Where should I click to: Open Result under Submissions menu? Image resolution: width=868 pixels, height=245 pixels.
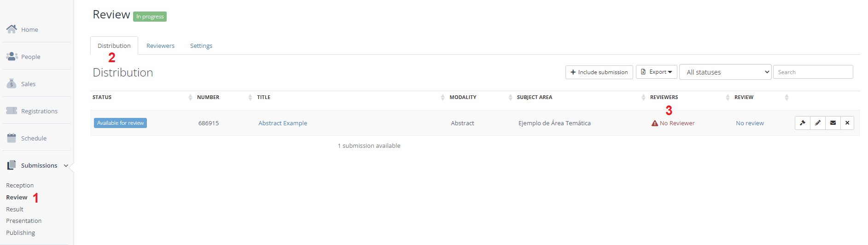pyautogui.click(x=15, y=209)
